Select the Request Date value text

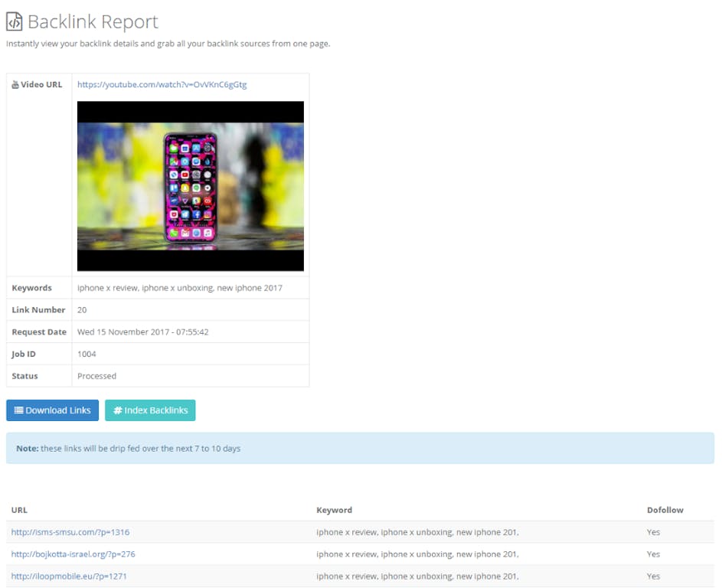pyautogui.click(x=143, y=332)
